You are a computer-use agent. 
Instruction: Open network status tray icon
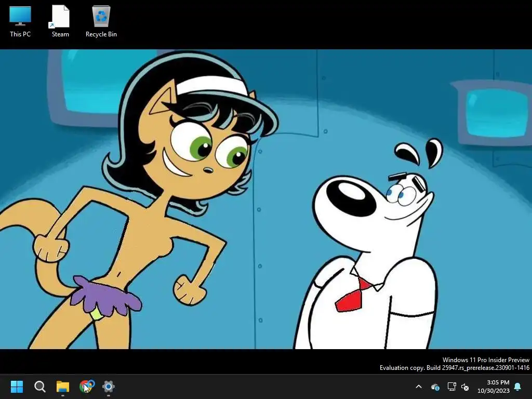[451, 387]
